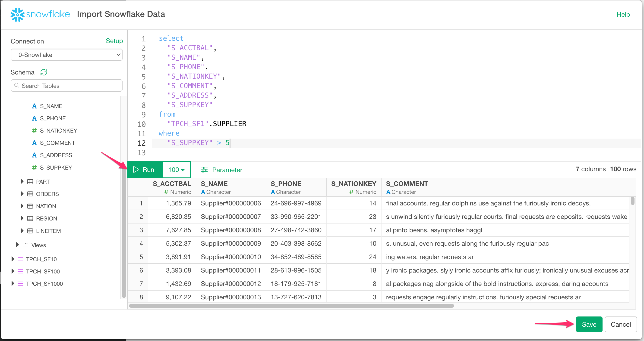
Task: Click the search magnifier icon in Search Tables
Action: pyautogui.click(x=17, y=86)
